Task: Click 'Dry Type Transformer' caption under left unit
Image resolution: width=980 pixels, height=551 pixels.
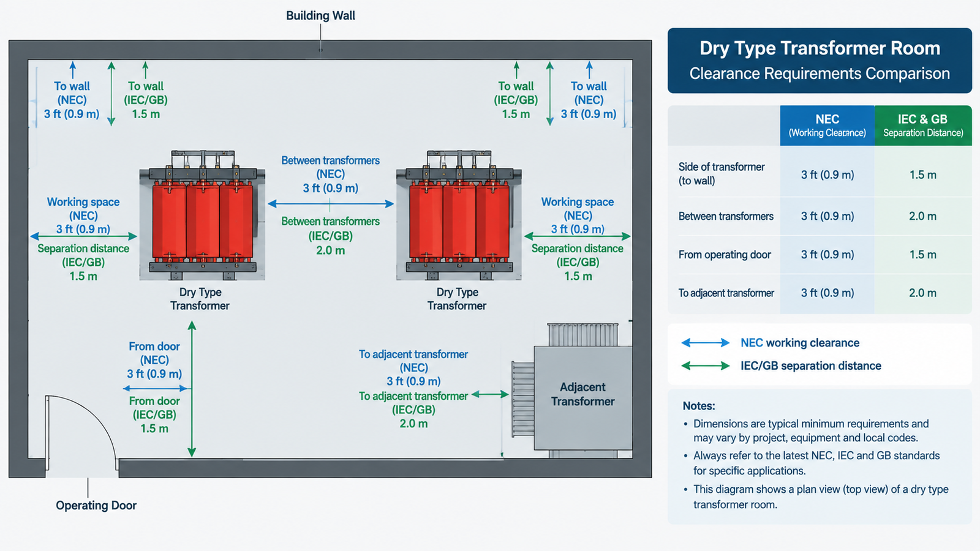Action: (x=200, y=299)
